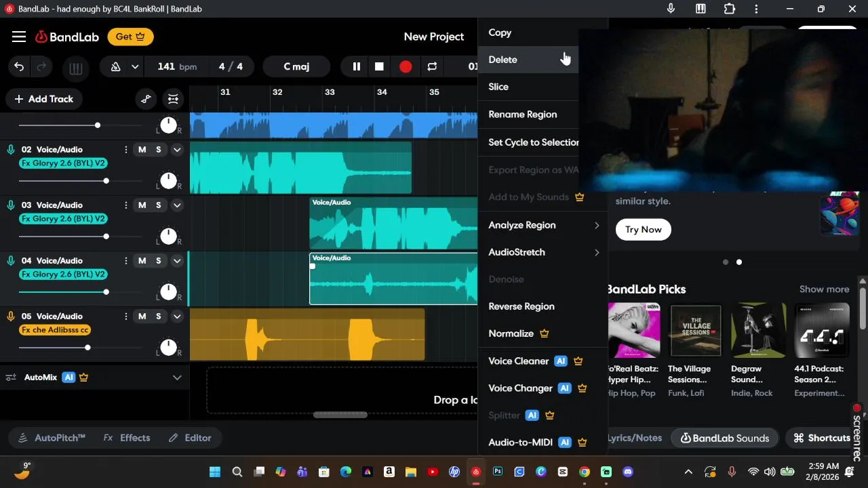Toggle the automation curve icon
Viewport: 868px width, 488px height.
(x=146, y=99)
